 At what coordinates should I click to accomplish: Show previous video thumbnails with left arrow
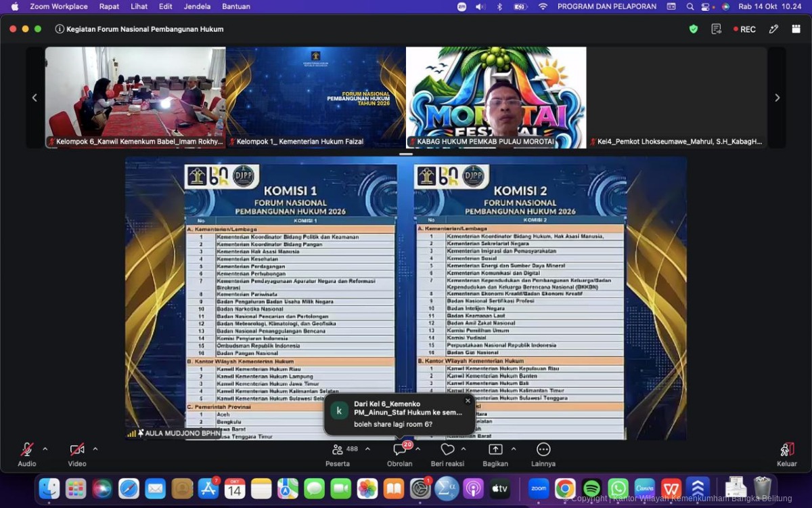pyautogui.click(x=35, y=98)
